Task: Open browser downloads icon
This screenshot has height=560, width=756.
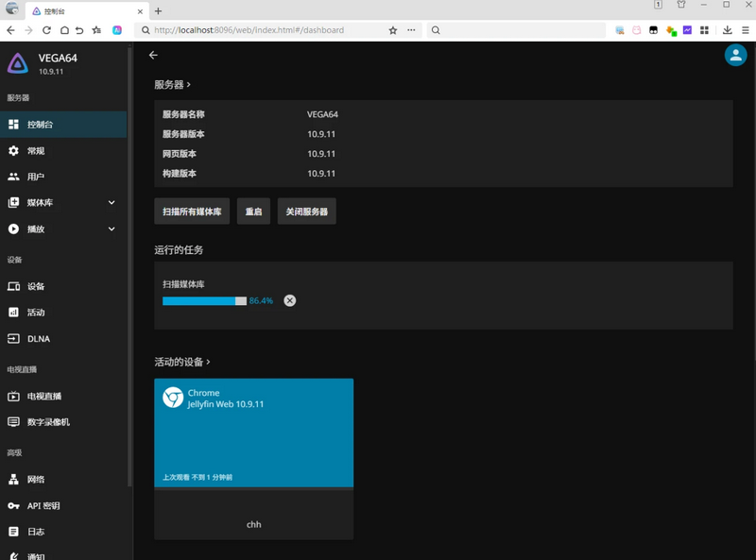Action: (727, 30)
